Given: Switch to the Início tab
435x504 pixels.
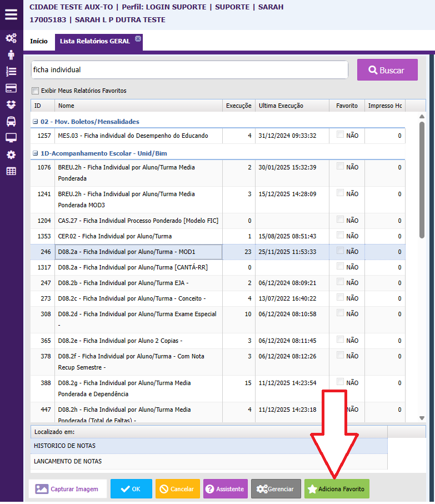Looking at the screenshot, I should pos(39,42).
